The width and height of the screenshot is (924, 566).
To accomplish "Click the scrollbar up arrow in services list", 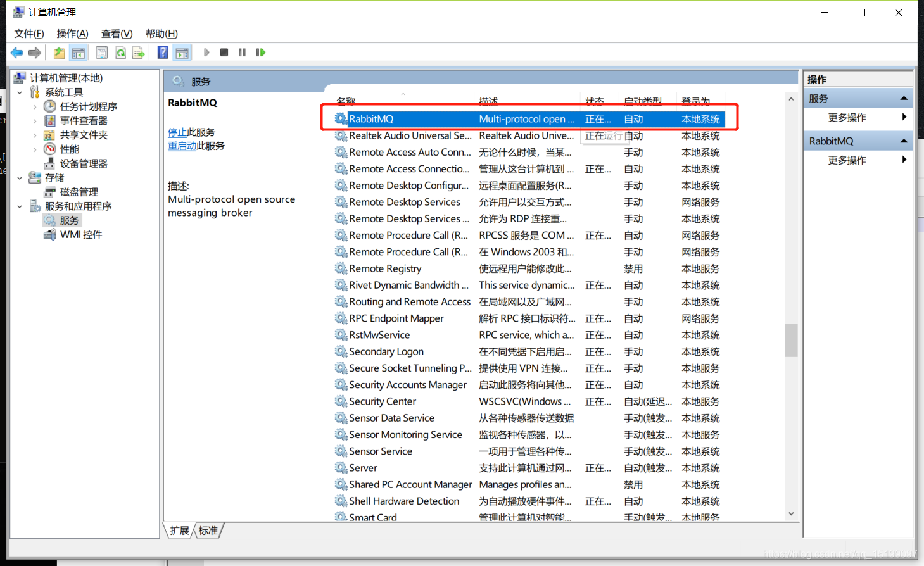I will (x=791, y=99).
